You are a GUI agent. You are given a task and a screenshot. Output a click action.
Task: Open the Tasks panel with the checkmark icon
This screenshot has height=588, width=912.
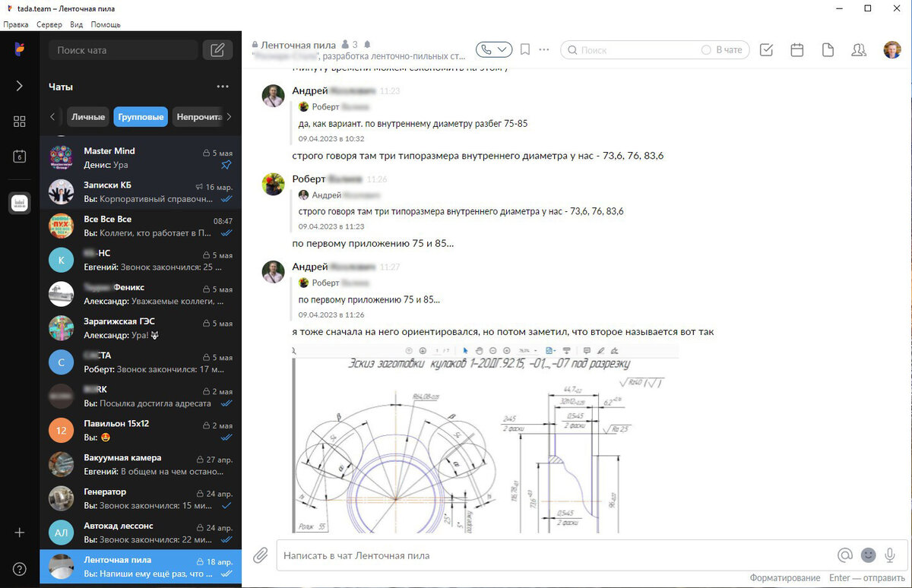coord(766,48)
